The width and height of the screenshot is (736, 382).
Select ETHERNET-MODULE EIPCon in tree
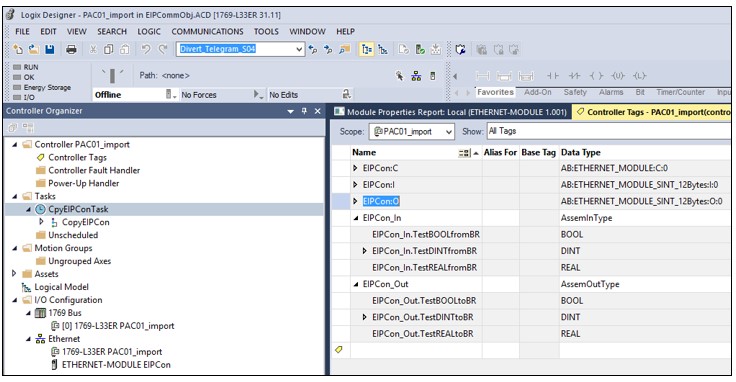pyautogui.click(x=116, y=365)
